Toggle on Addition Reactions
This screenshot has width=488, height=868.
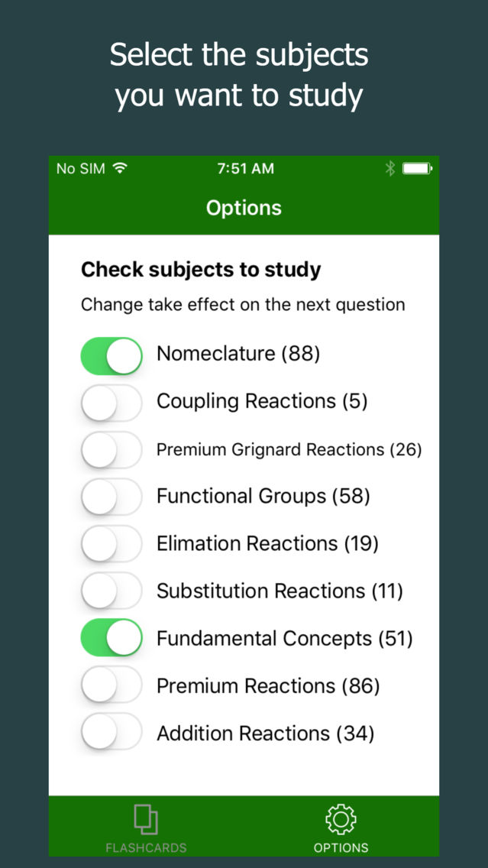tap(111, 732)
